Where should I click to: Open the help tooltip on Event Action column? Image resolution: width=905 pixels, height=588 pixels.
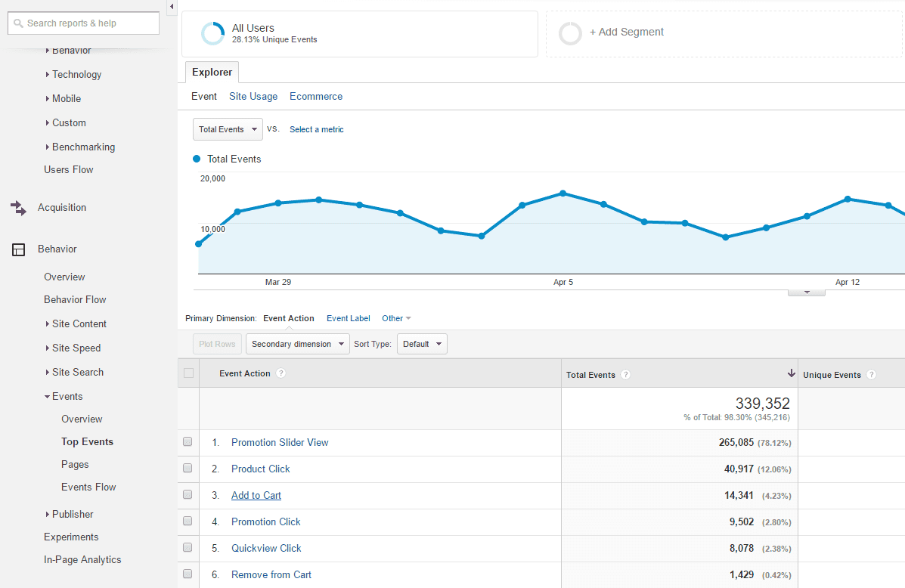[x=280, y=373]
